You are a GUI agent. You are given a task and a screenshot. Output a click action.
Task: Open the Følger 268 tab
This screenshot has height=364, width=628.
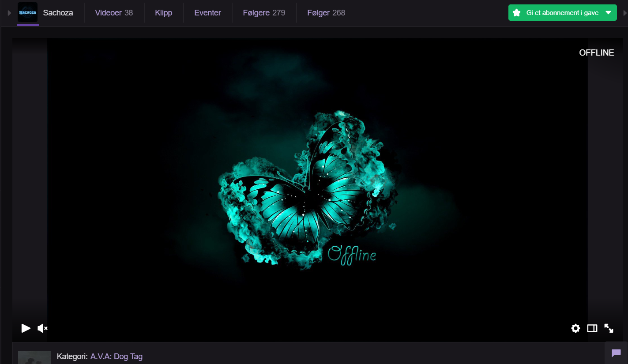coord(326,13)
